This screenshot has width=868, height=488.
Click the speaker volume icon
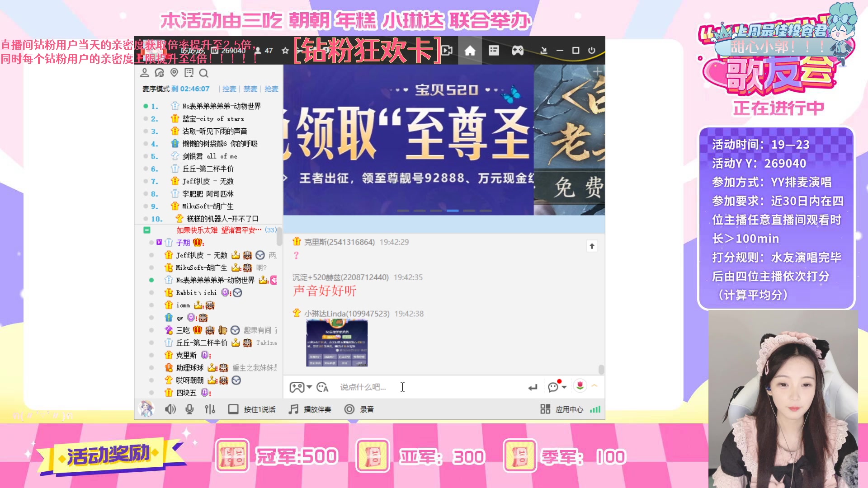tap(170, 409)
